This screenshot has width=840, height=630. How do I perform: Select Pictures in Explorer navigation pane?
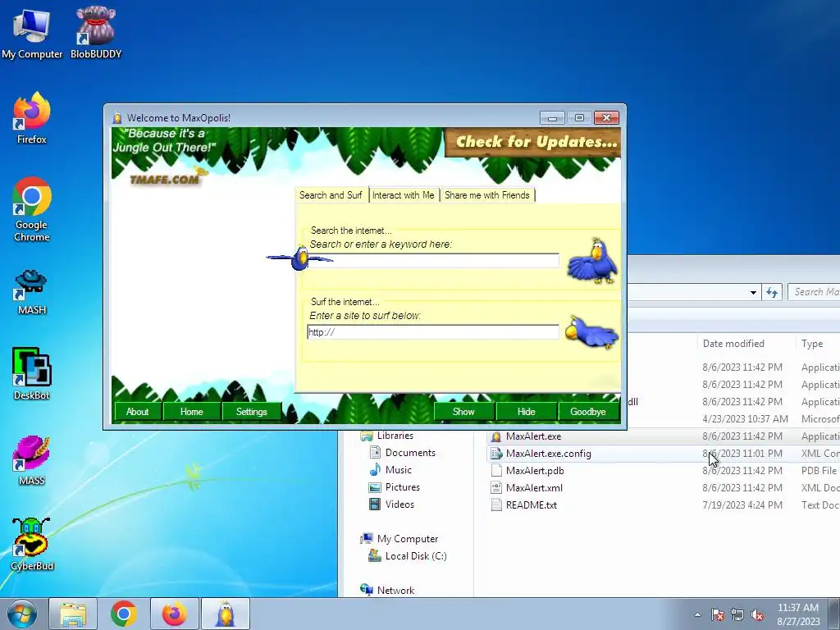pyautogui.click(x=402, y=487)
